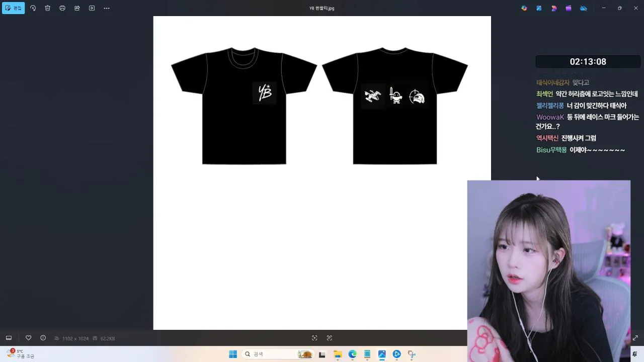Delete the photo using the trash icon
Image resolution: width=644 pixels, height=362 pixels.
(x=48, y=8)
